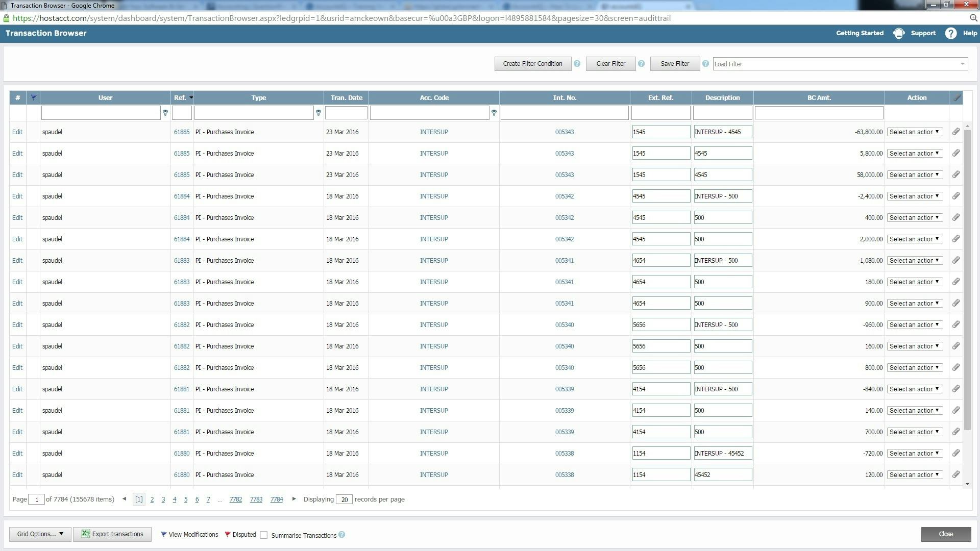Open the Load Filter dropdown
The image size is (980, 551).
[962, 64]
